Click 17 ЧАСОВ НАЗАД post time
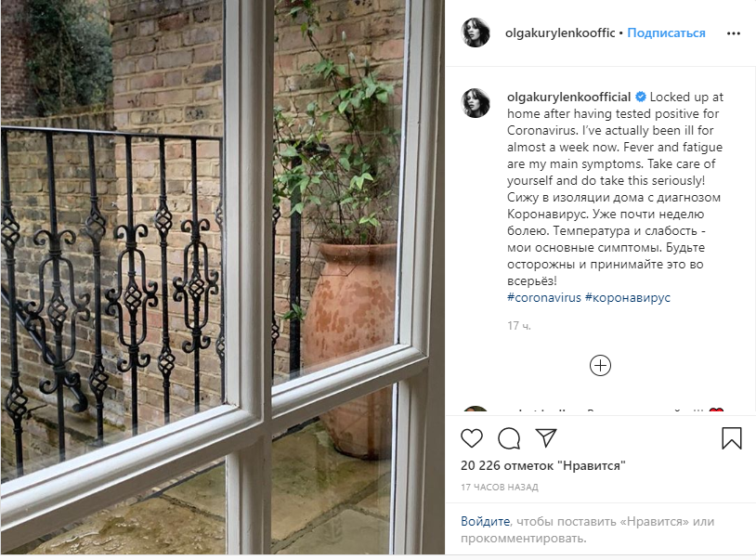Viewport: 756px width, 560px height. (500, 488)
